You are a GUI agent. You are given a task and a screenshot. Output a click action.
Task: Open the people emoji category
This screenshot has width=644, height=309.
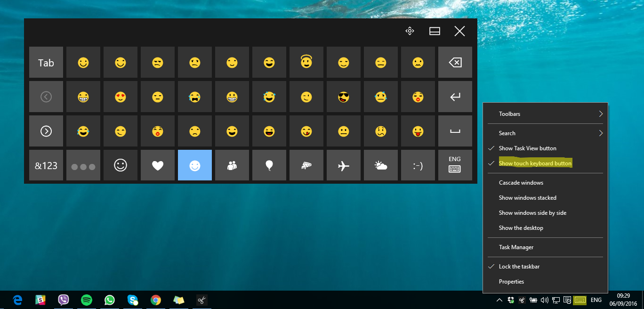click(x=232, y=165)
